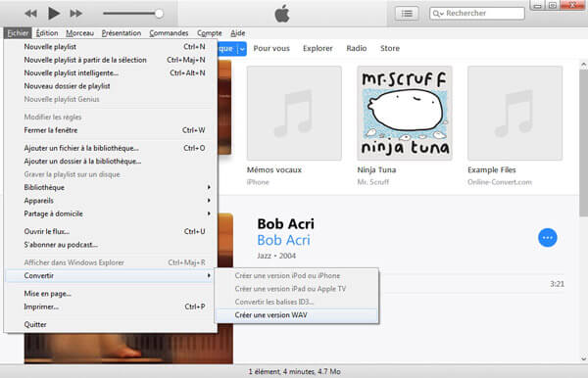Click the Example Files album title

coord(492,170)
